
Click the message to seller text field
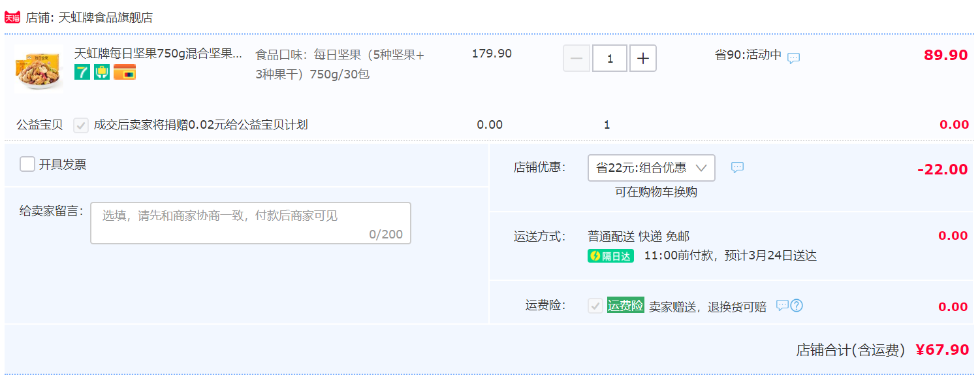pos(251,223)
